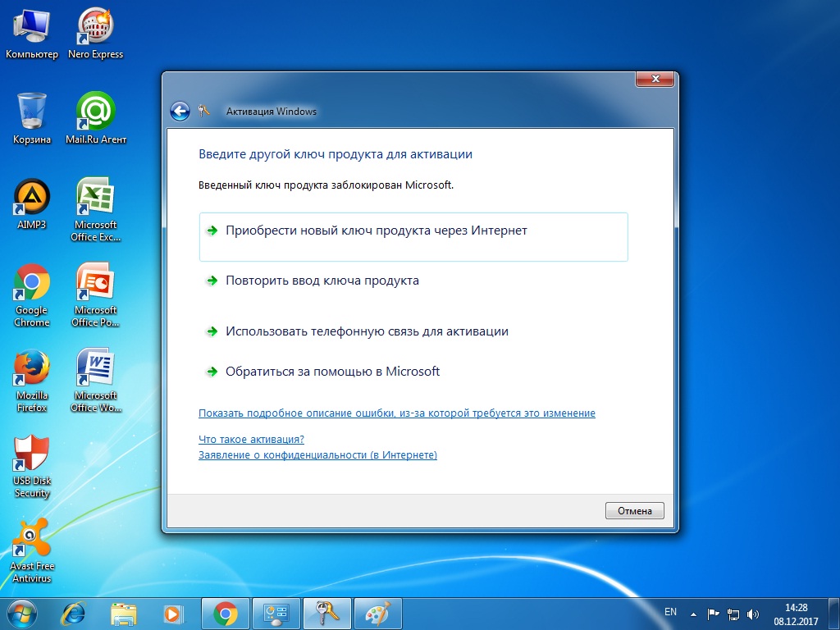
Task: Open the volume speaker tray icon
Action: pyautogui.click(x=753, y=614)
